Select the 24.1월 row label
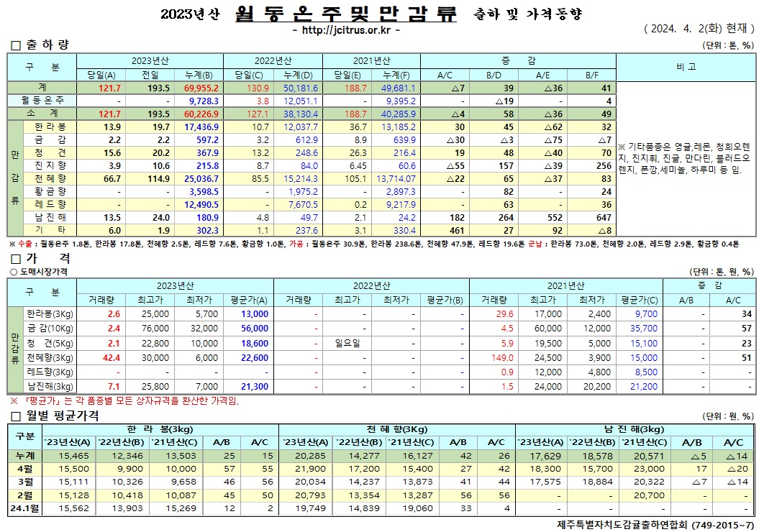The image size is (764, 532). (24, 508)
